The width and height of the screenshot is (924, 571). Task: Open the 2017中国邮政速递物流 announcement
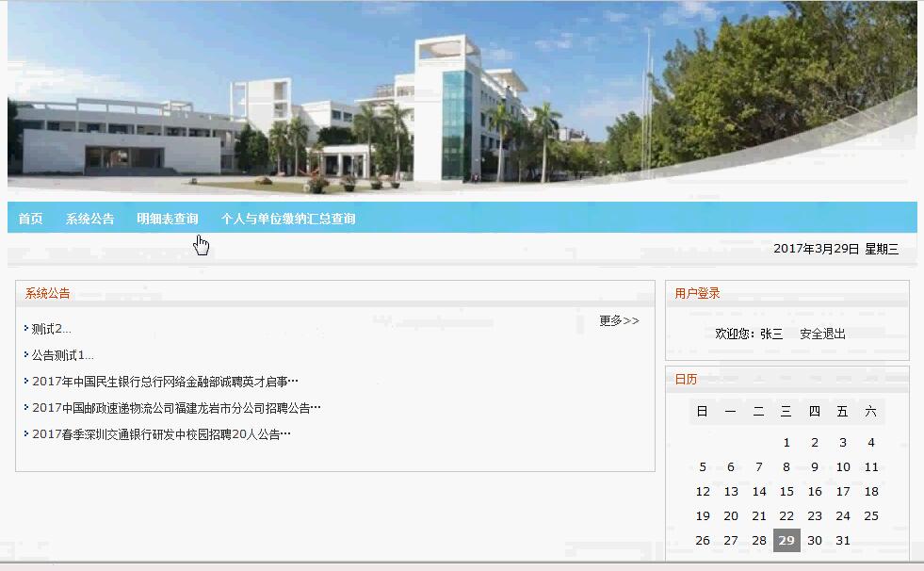[x=176, y=408]
